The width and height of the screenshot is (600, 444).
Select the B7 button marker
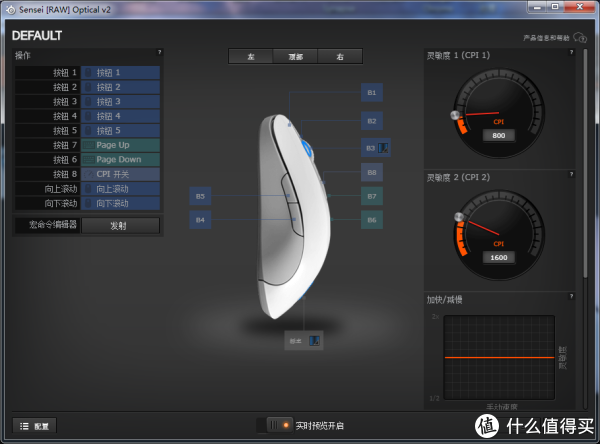pyautogui.click(x=372, y=196)
